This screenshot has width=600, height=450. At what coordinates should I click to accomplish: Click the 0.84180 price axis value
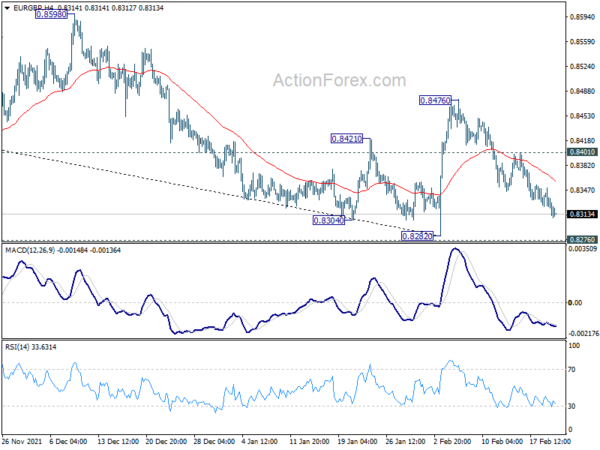tap(582, 141)
